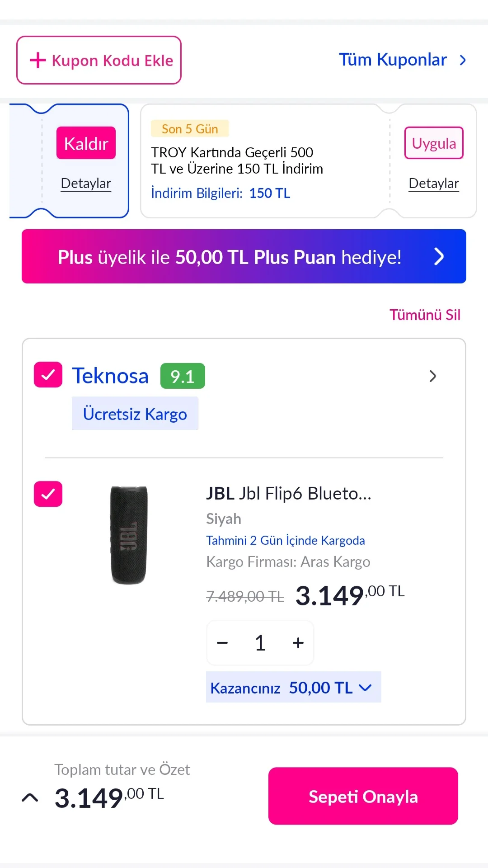Tap the Ücretsiz Kargo shipping tag
The image size is (488, 868).
tap(135, 414)
